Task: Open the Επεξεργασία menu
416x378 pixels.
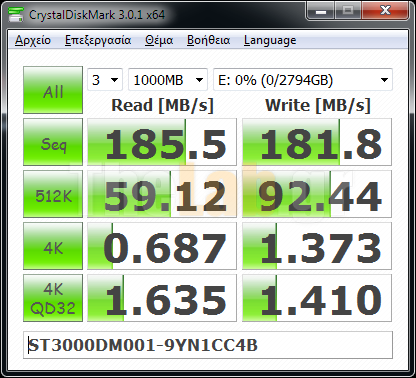Action: click(98, 40)
